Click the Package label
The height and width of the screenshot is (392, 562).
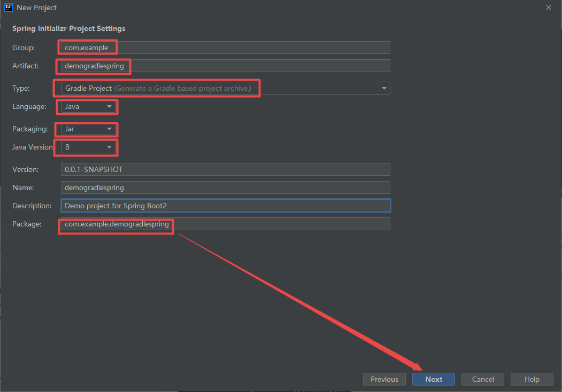pos(27,224)
